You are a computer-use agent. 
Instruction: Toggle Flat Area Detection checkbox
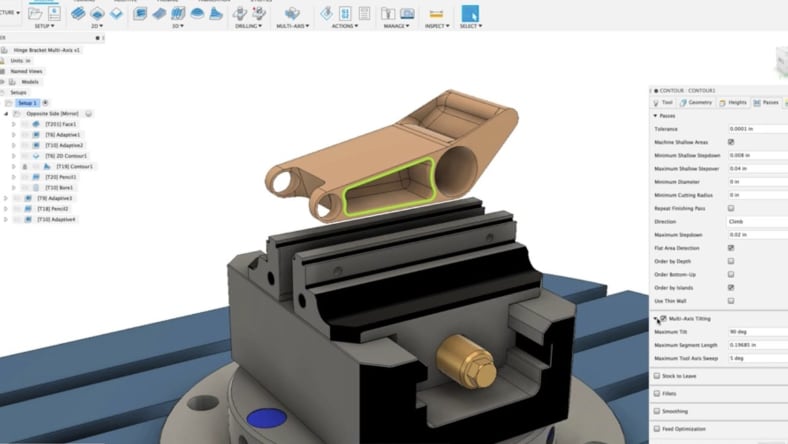[x=731, y=248]
